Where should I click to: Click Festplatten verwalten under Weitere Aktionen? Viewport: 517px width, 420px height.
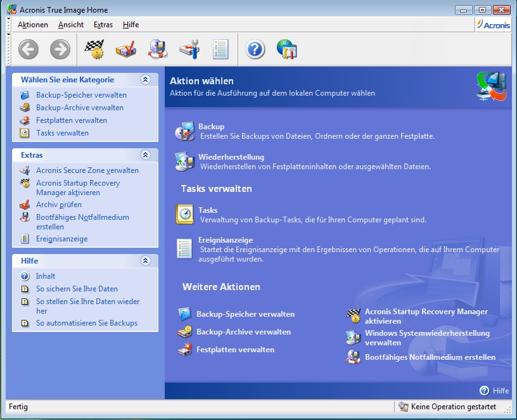pyautogui.click(x=236, y=350)
